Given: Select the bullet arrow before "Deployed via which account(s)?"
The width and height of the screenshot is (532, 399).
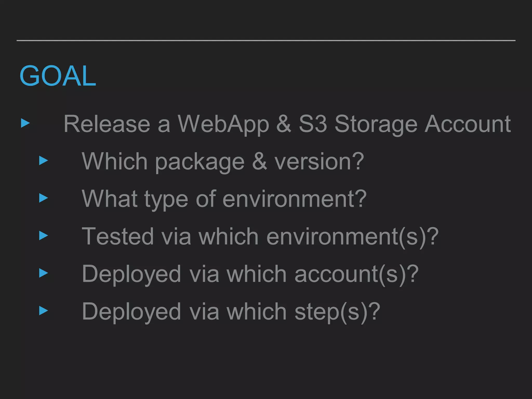Looking at the screenshot, I should tap(44, 273).
